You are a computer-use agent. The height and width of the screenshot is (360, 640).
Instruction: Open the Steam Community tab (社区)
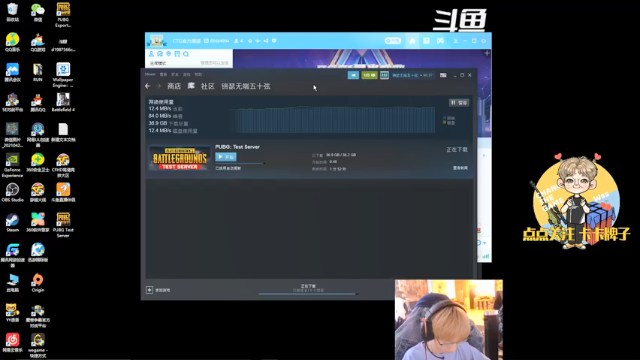(208, 86)
